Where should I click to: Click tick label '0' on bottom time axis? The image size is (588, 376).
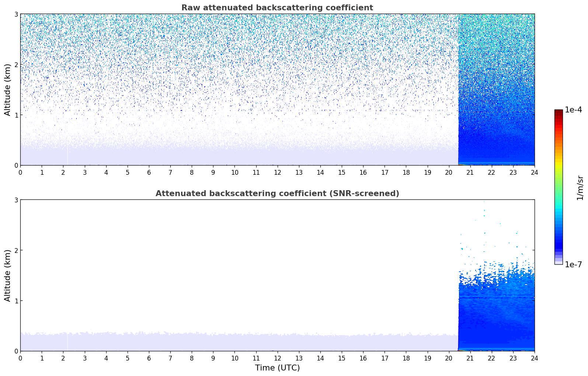coord(20,358)
